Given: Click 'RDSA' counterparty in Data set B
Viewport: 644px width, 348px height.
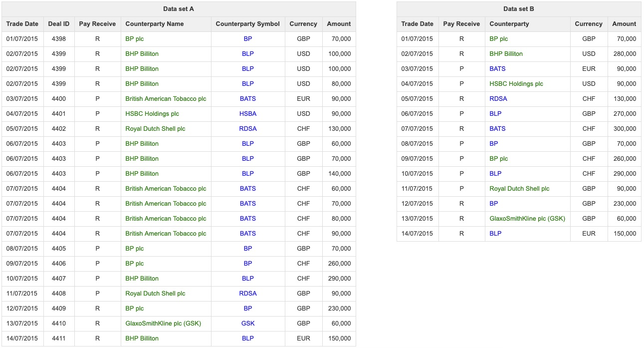Looking at the screenshot, I should click(498, 99).
